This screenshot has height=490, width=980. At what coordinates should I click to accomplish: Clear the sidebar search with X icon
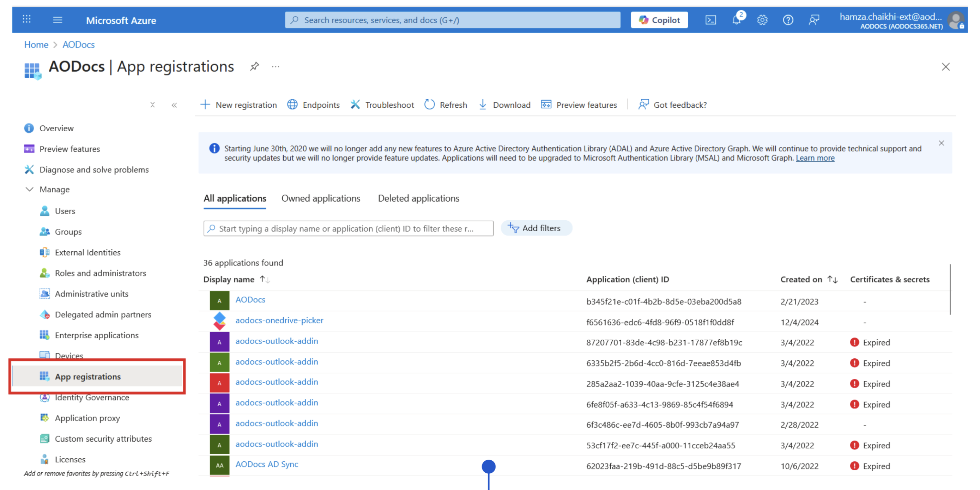(x=152, y=105)
